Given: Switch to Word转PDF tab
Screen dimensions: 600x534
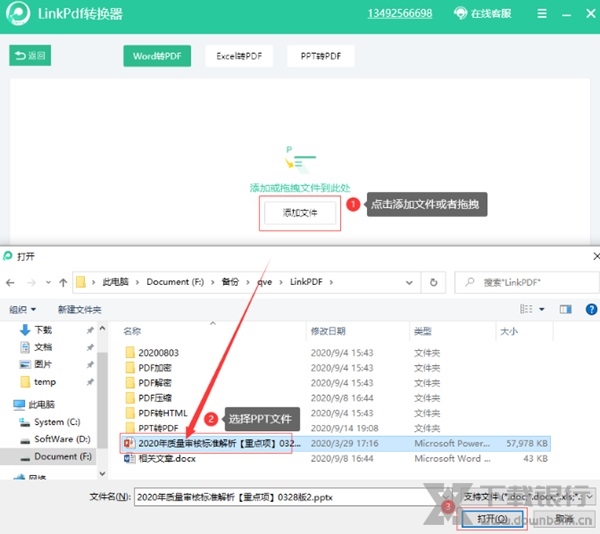Looking at the screenshot, I should pos(157,56).
